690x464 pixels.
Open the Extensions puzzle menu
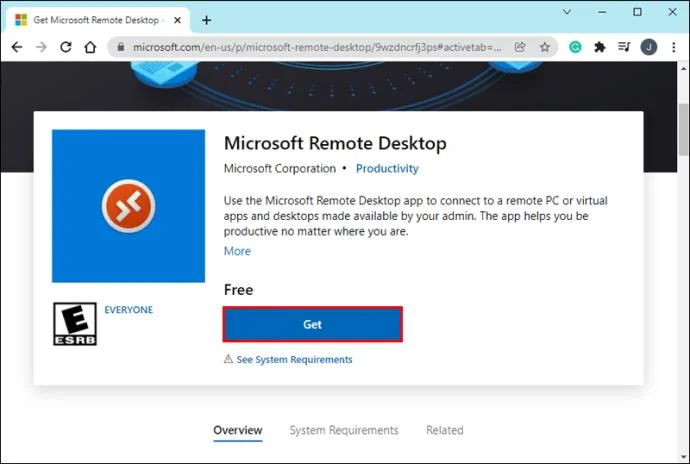coord(600,47)
